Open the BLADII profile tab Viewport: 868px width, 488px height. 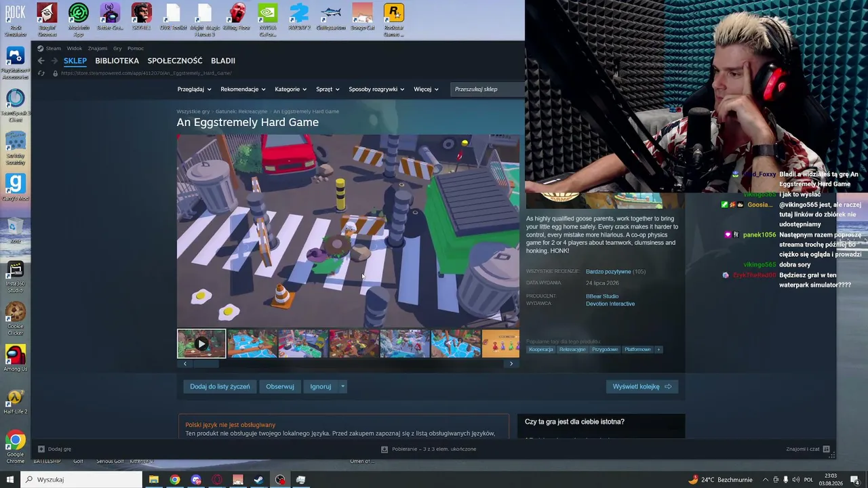[223, 61]
